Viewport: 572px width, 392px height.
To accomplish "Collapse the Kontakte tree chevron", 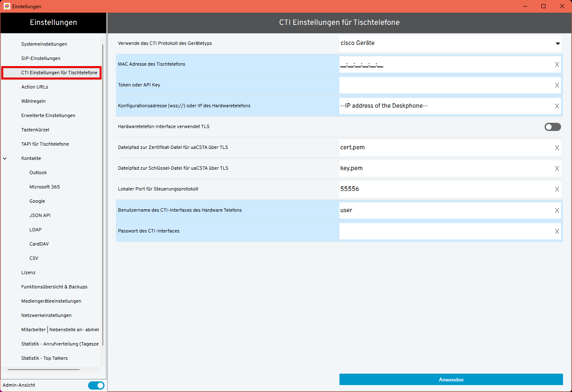I will [5, 159].
